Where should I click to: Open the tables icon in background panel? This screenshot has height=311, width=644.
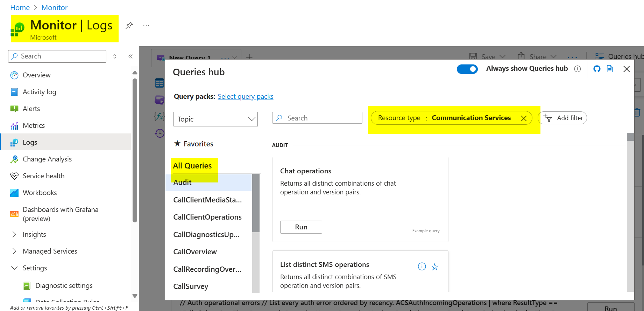(160, 83)
